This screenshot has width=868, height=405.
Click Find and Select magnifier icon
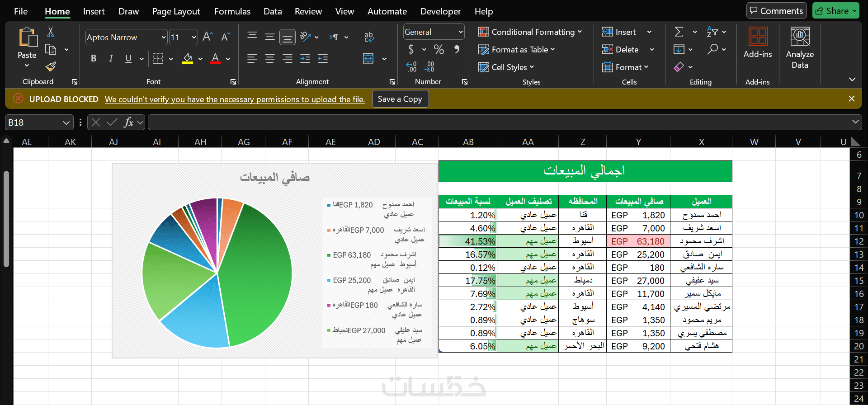pos(713,49)
